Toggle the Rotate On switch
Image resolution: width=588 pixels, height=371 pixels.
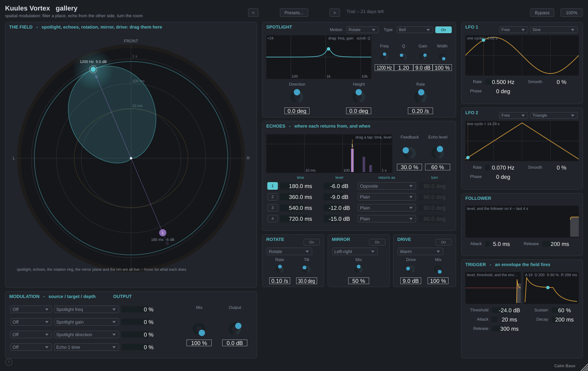coord(312,242)
